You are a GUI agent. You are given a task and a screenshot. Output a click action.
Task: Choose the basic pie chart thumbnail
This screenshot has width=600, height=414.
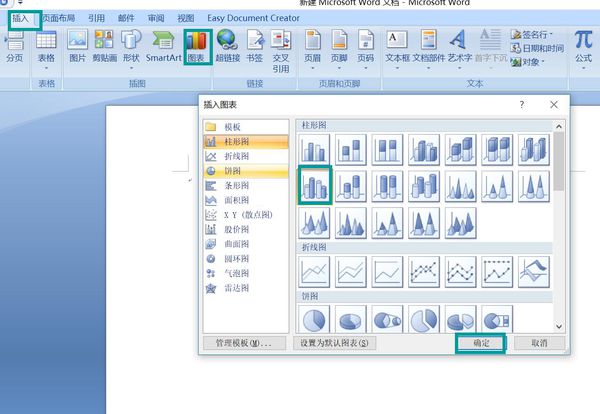314,319
